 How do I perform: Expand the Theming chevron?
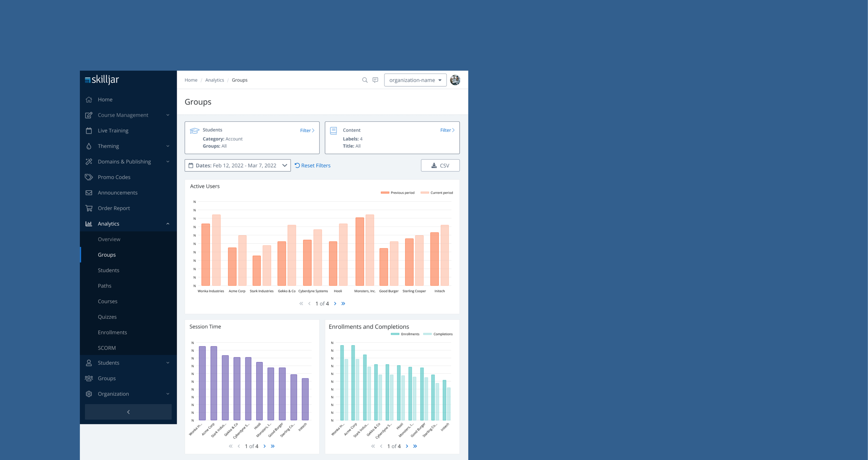(x=168, y=146)
